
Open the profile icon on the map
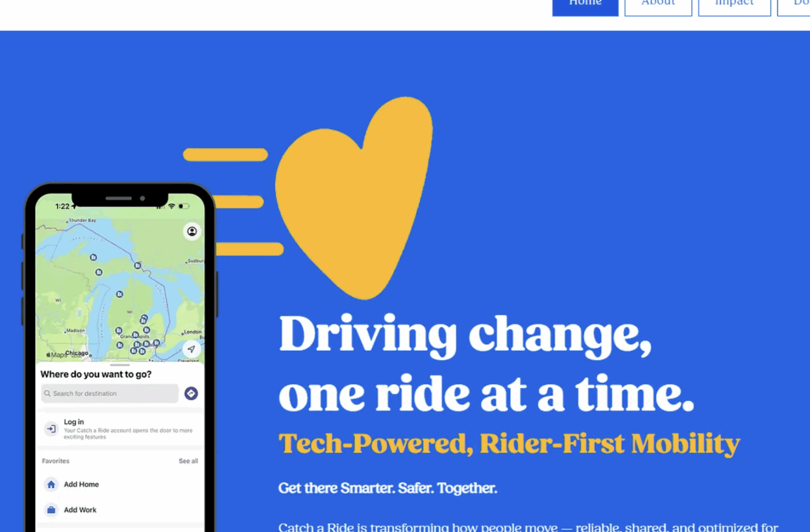point(192,231)
